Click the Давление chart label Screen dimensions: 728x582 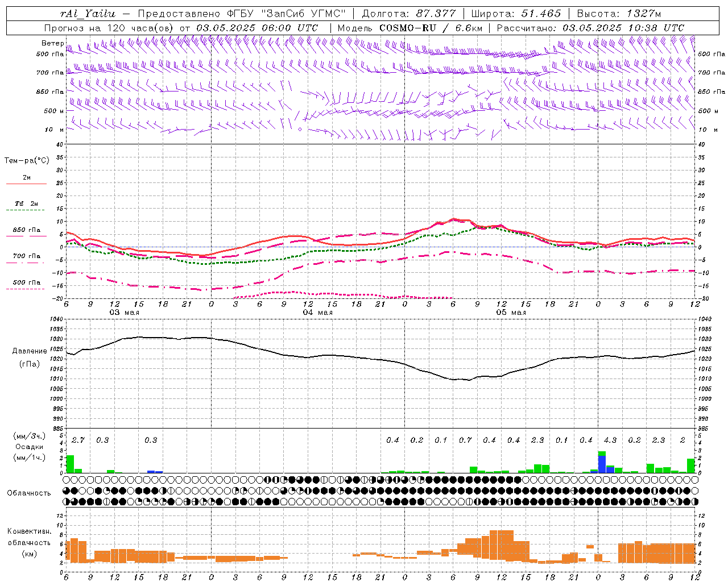[28, 351]
